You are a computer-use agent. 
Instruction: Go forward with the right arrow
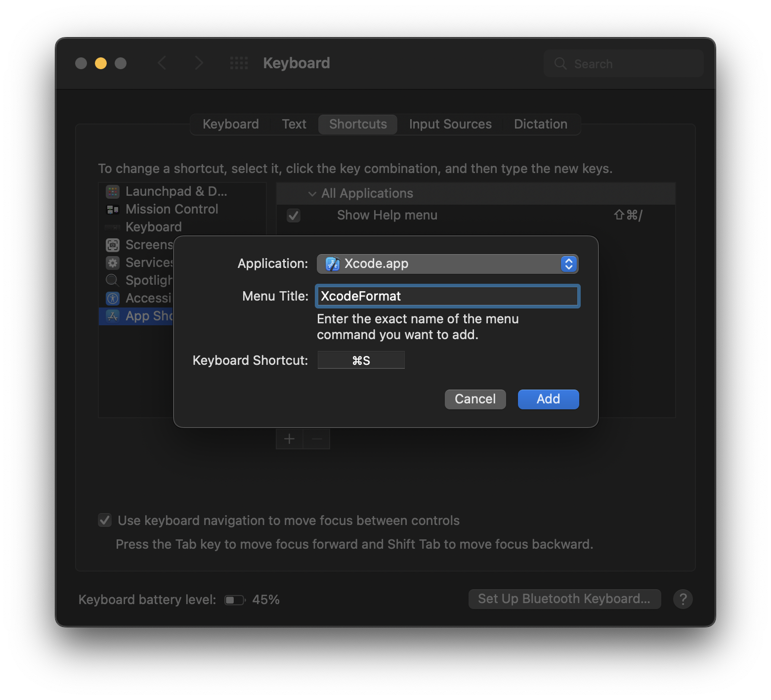click(199, 63)
